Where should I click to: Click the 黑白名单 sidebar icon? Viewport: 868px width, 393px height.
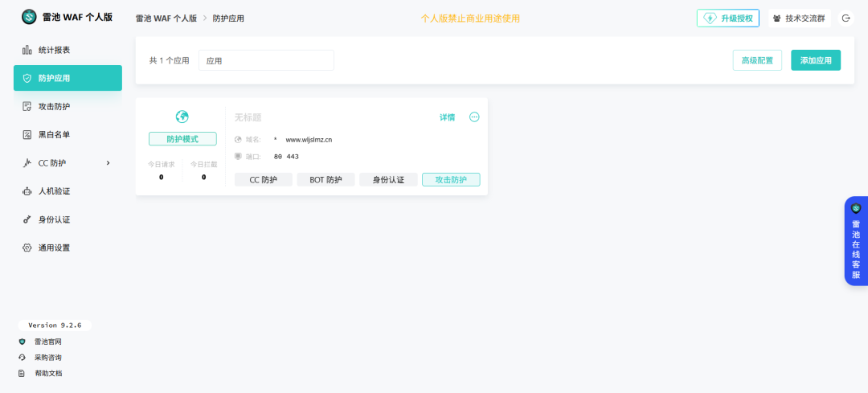pyautogui.click(x=27, y=134)
